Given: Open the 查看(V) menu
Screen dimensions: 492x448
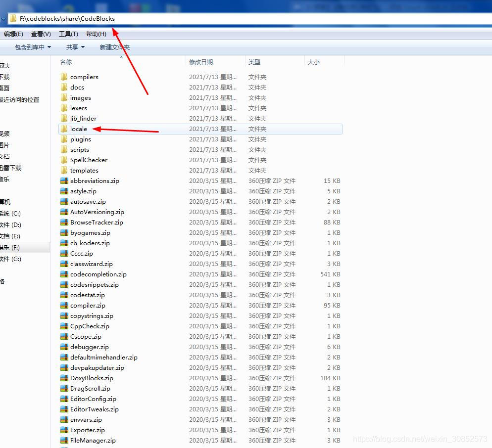Looking at the screenshot, I should [41, 34].
